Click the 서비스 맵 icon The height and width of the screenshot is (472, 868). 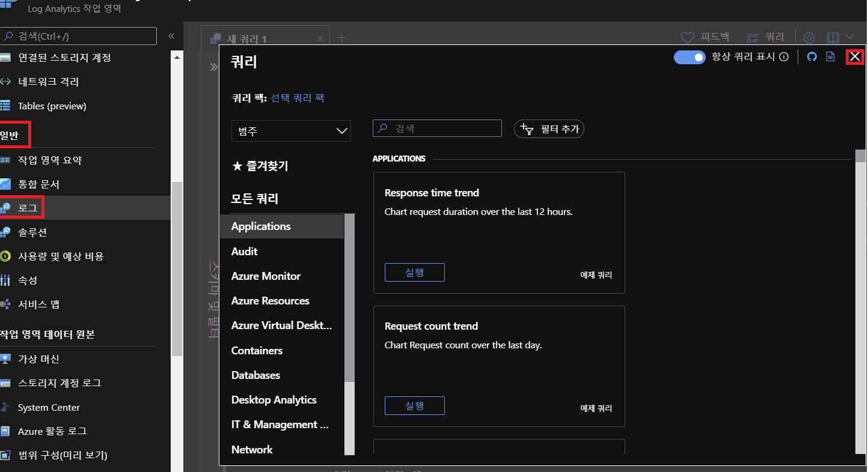coord(5,304)
